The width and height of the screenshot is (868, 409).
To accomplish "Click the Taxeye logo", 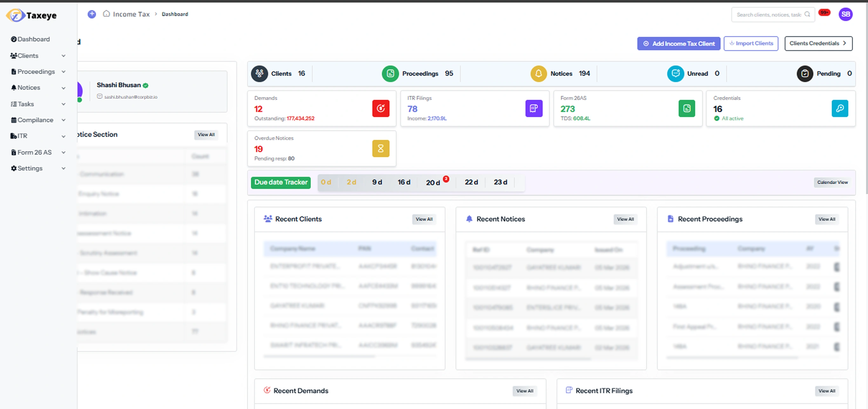I will (31, 15).
